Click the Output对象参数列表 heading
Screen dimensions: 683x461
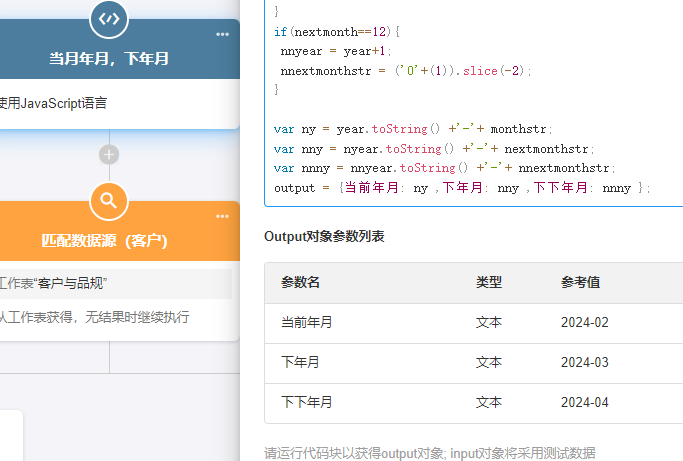coord(324,237)
